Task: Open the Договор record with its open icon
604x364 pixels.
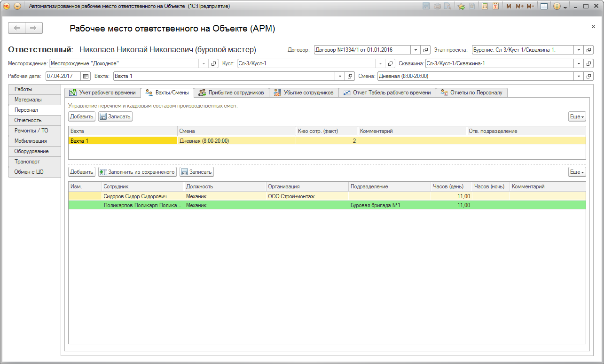Action: [x=426, y=50]
